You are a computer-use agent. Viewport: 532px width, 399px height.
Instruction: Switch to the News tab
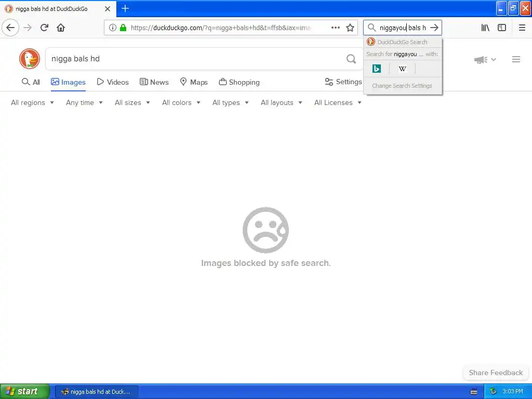pos(154,82)
